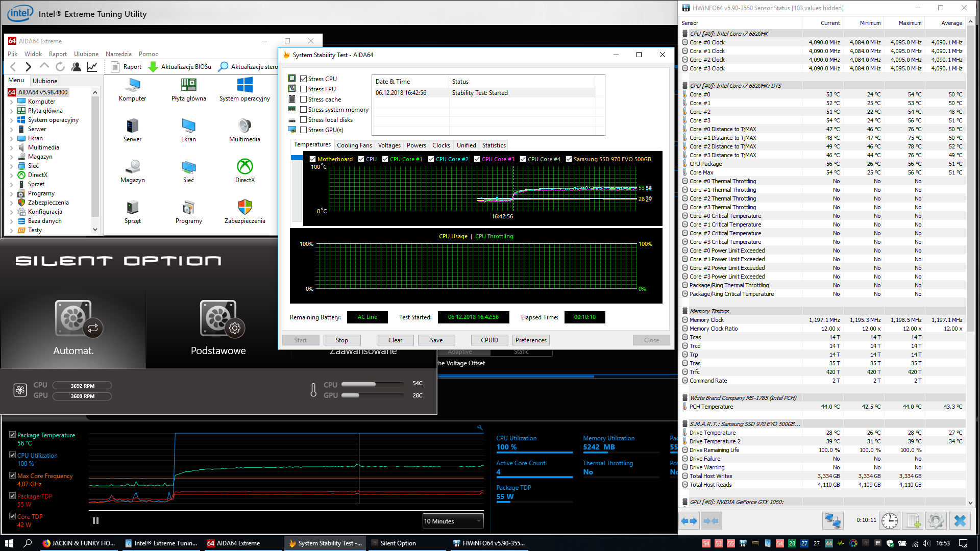The width and height of the screenshot is (980, 551).
Task: Open Preferences in stability test
Action: coord(531,340)
